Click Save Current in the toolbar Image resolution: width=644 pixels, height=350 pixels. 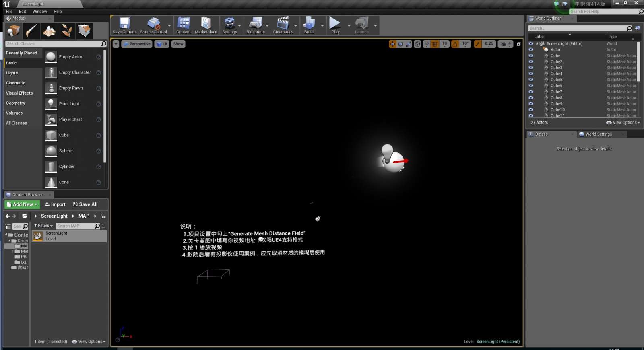pyautogui.click(x=124, y=26)
